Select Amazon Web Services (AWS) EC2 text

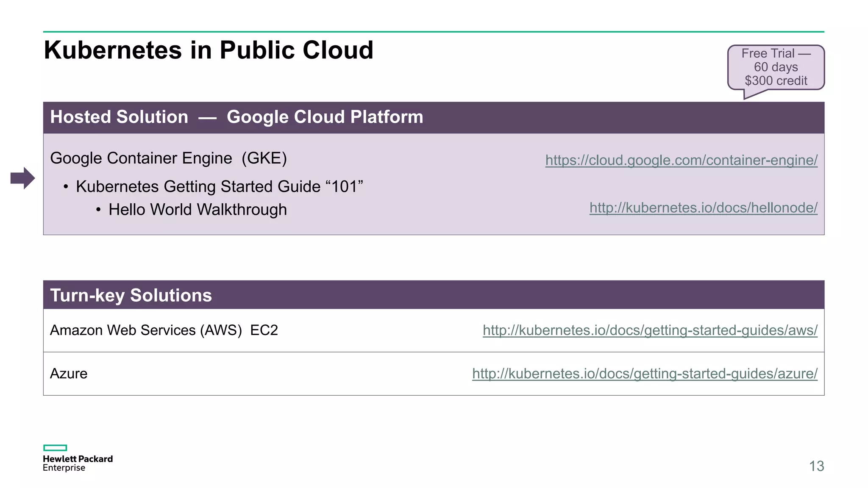(x=164, y=330)
